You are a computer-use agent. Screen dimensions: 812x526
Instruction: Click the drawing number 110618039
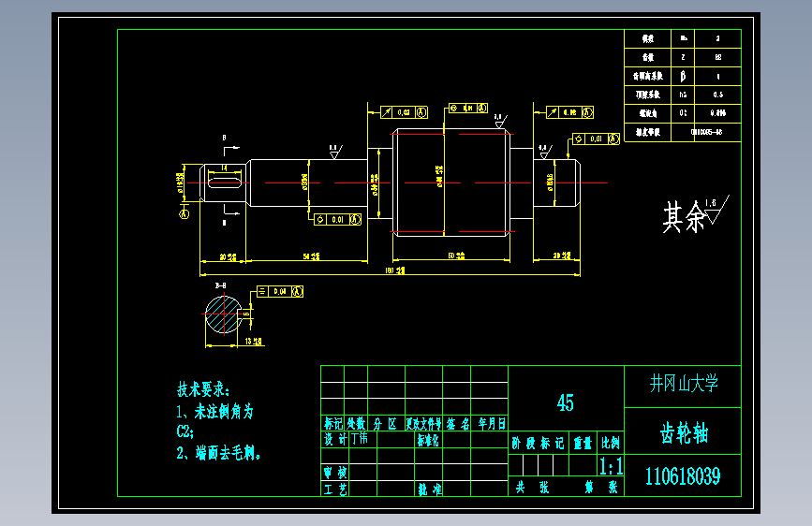[x=683, y=475]
